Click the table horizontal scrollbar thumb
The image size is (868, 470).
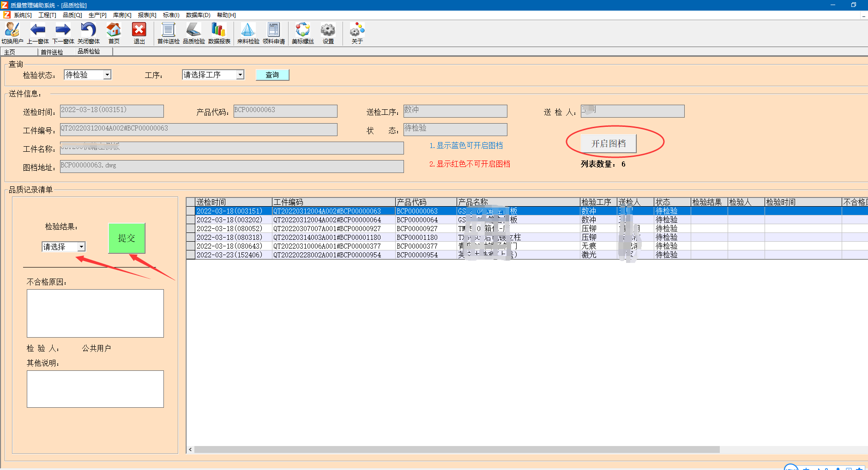[x=457, y=450]
